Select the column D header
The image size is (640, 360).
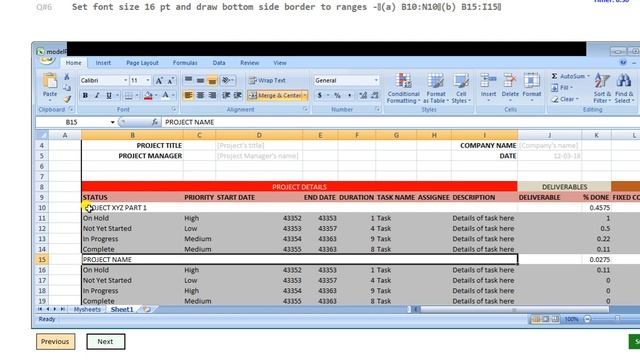(259, 135)
